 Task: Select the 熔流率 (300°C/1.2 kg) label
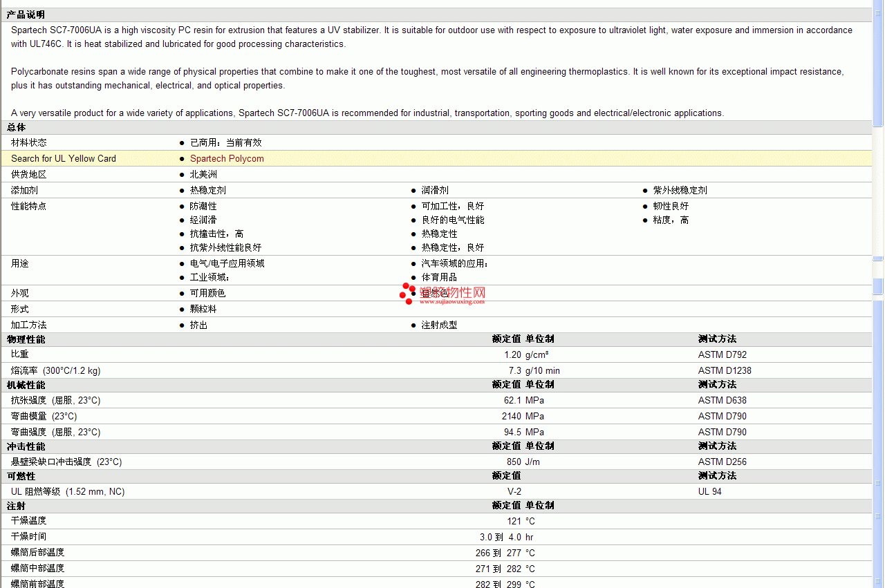(56, 370)
